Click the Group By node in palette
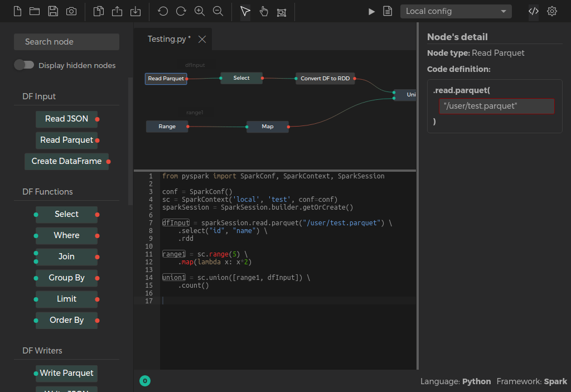 pos(66,278)
